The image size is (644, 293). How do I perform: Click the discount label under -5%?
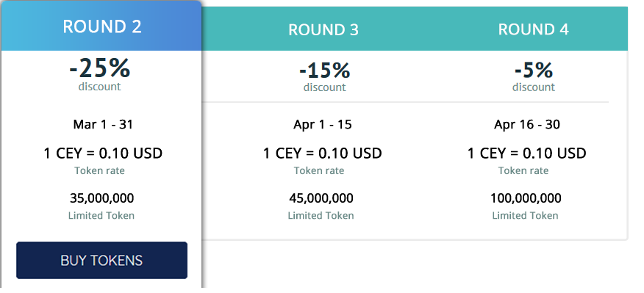click(x=534, y=87)
